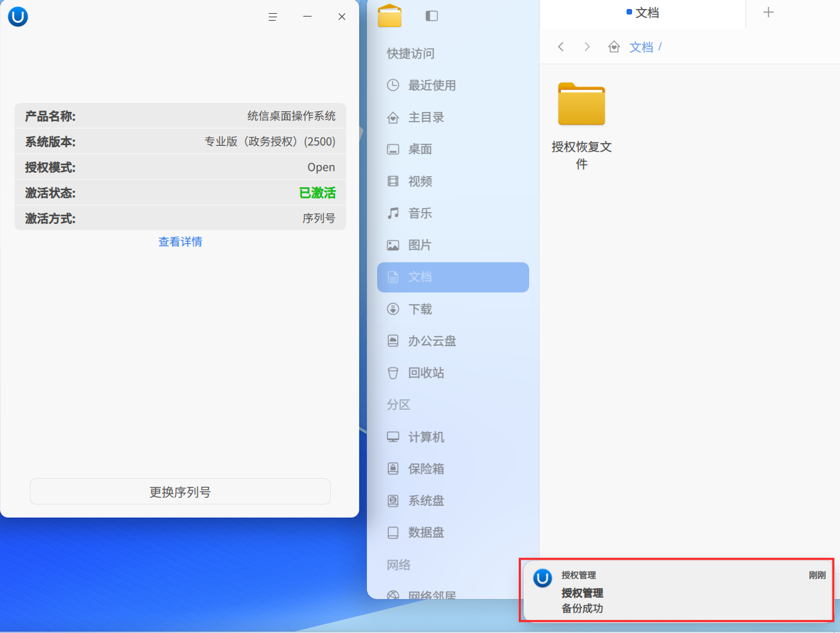The width and height of the screenshot is (840, 633).
Task: Click 文档 in the breadcrumb path
Action: click(641, 47)
